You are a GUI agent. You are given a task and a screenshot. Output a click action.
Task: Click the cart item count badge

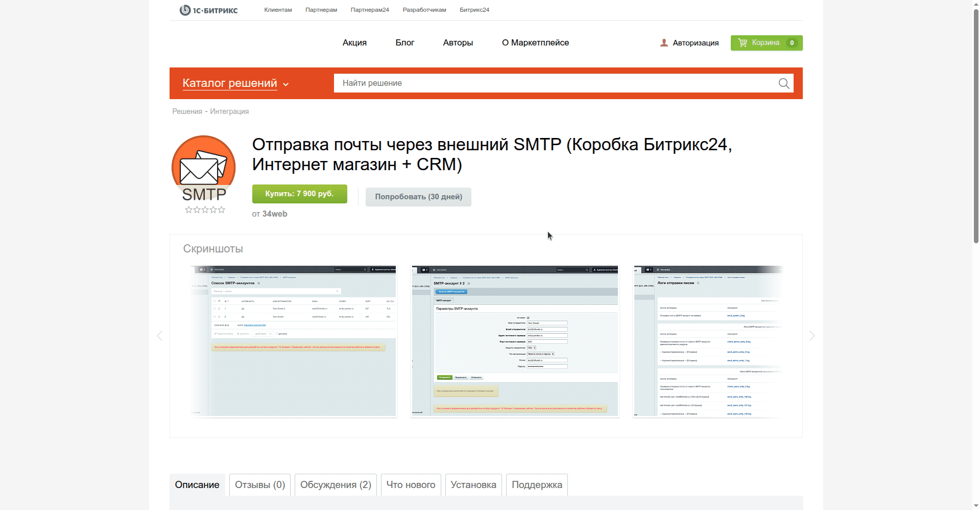click(x=792, y=43)
